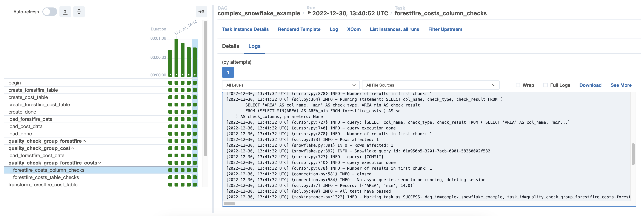Open the XCom tab link
644x216 pixels.
353,29
